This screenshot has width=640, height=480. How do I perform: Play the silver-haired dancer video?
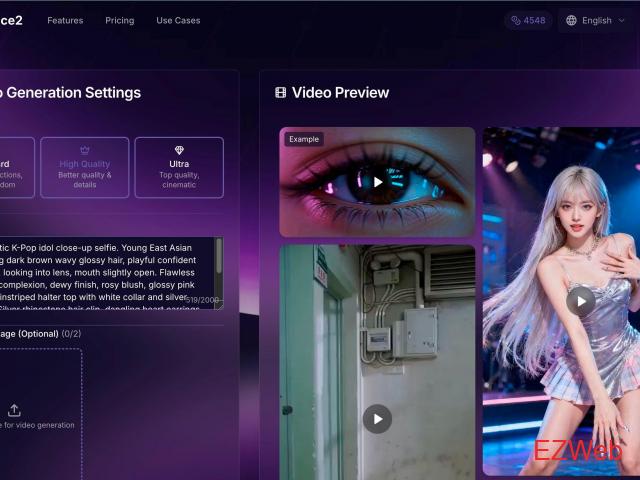580,301
